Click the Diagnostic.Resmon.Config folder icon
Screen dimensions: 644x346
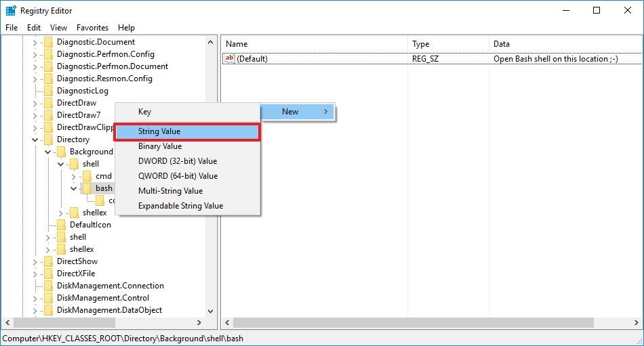[x=48, y=79]
